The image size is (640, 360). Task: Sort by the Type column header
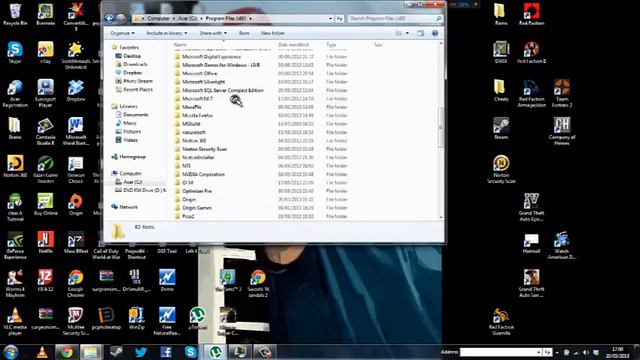click(331, 44)
